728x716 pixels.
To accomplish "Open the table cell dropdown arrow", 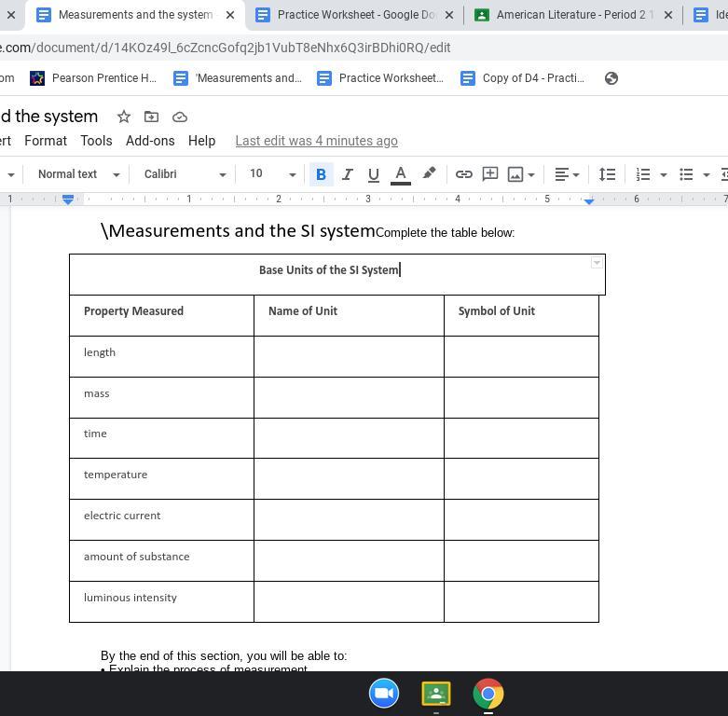I will click(x=597, y=263).
